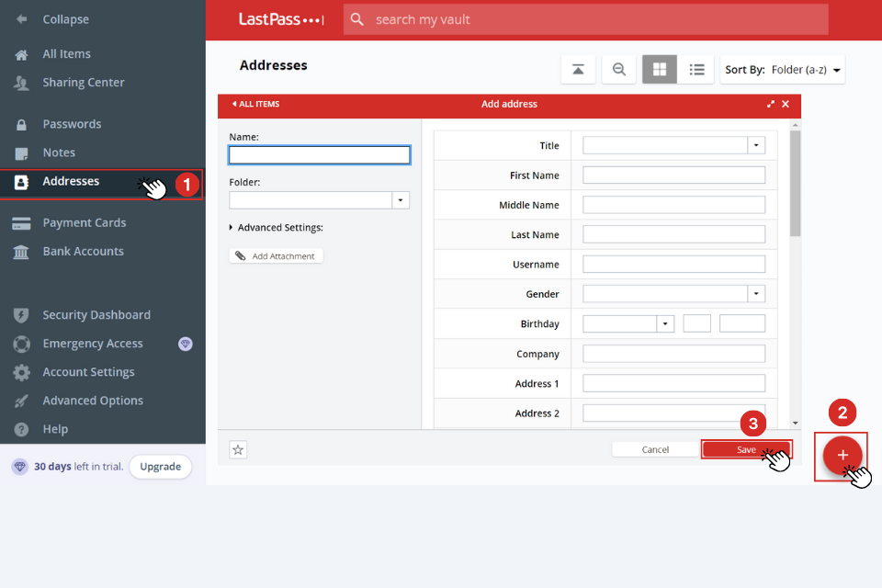Open the Security Dashboard
The height and width of the screenshot is (588, 882).
(x=96, y=314)
